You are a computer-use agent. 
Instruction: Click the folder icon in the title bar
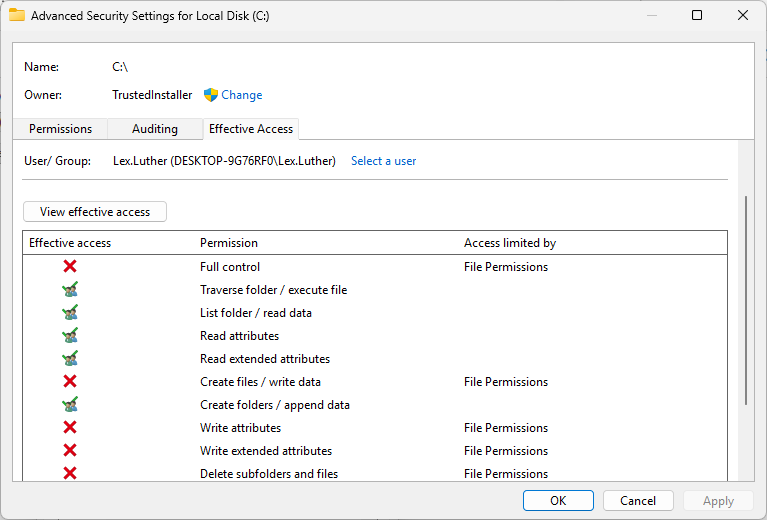[16, 16]
